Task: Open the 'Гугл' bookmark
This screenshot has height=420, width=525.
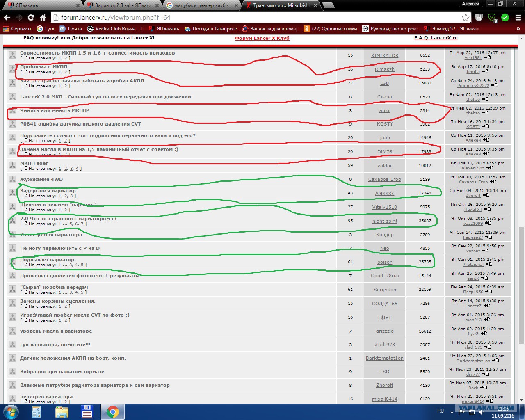Action: pos(46,29)
